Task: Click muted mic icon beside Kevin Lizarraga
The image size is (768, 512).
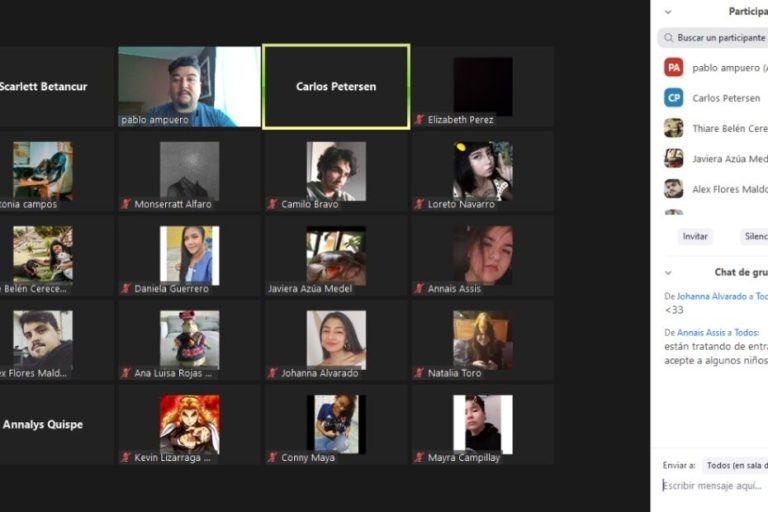Action: click(x=126, y=458)
